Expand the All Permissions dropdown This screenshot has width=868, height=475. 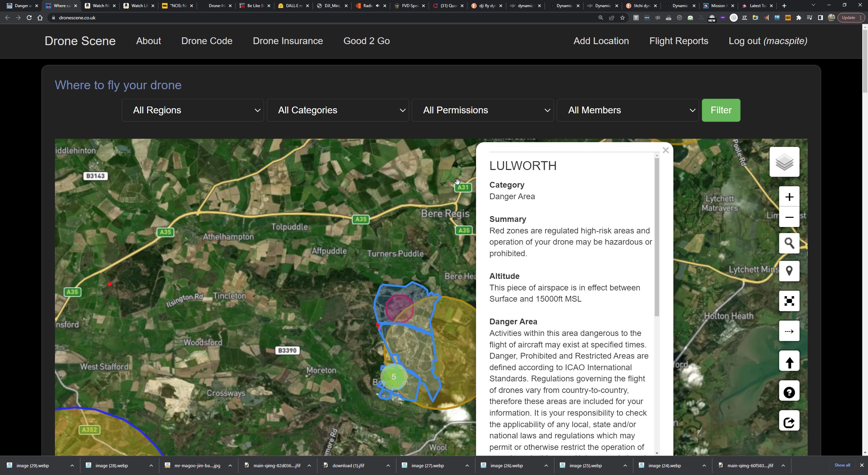pyautogui.click(x=482, y=110)
